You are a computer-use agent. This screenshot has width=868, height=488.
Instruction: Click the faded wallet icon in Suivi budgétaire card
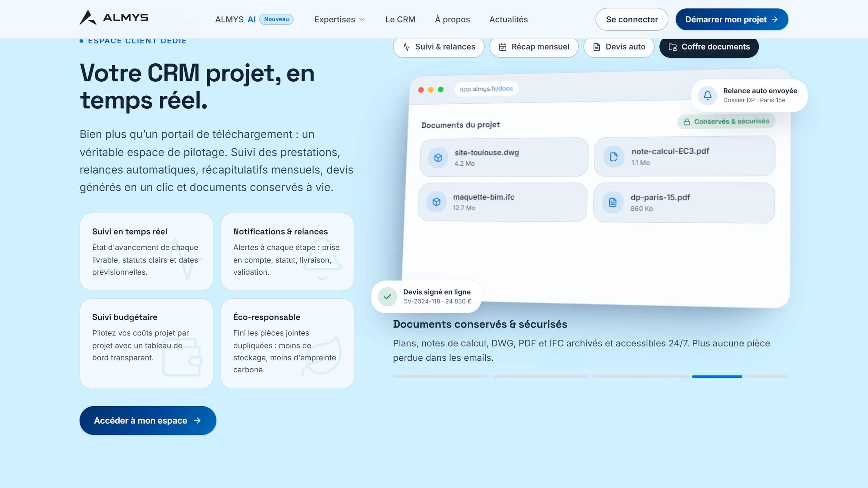pos(182,357)
